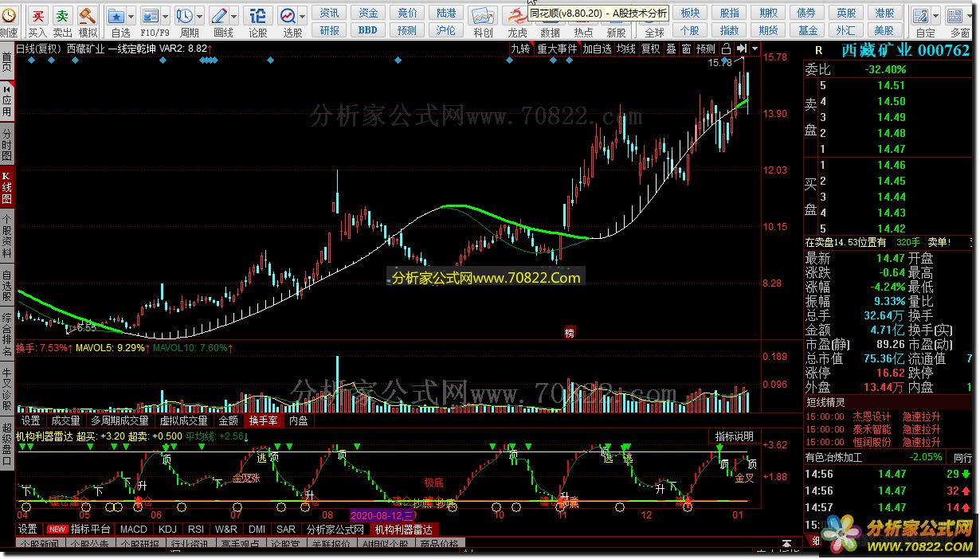
Task: Expand the 画线 dropdown arrow
Action: (235, 16)
